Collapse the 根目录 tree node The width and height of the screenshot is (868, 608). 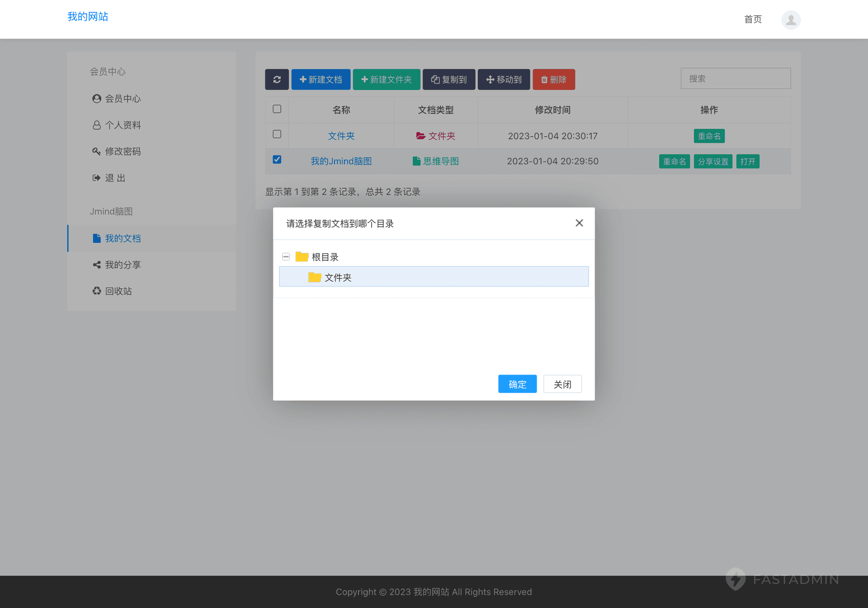[286, 257]
